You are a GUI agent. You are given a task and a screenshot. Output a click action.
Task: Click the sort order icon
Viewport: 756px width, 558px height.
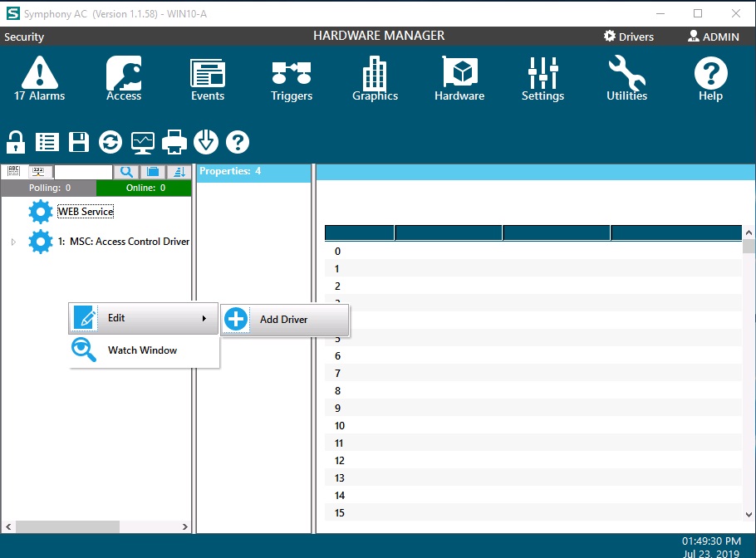click(x=179, y=172)
